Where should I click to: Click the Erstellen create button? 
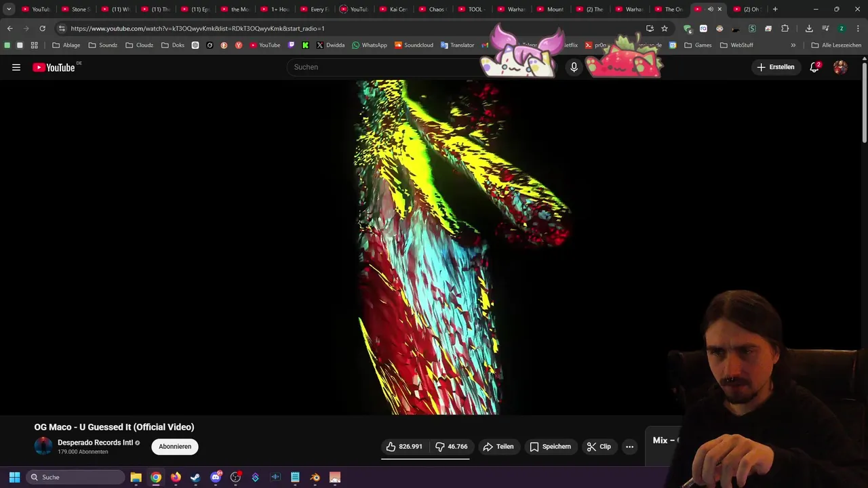775,67
